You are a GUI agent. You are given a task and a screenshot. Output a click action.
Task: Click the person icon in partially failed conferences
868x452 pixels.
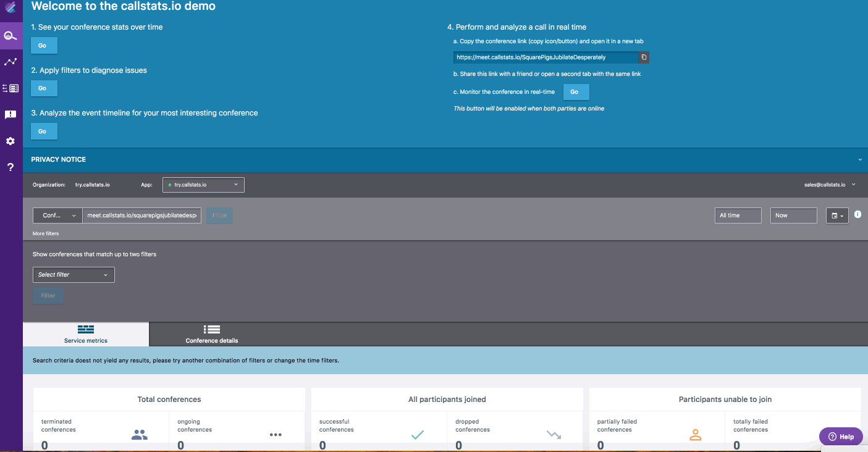[x=696, y=435]
